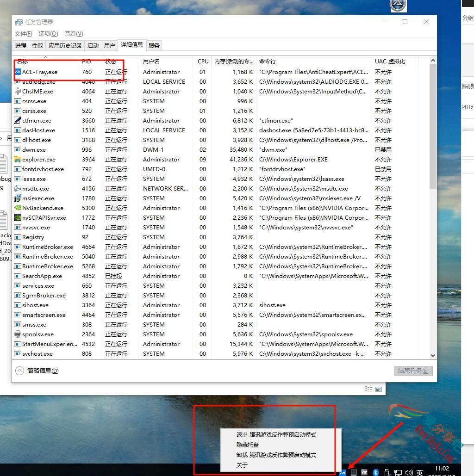Switch to the 性能 tab
The image size is (474, 476).
(x=37, y=45)
